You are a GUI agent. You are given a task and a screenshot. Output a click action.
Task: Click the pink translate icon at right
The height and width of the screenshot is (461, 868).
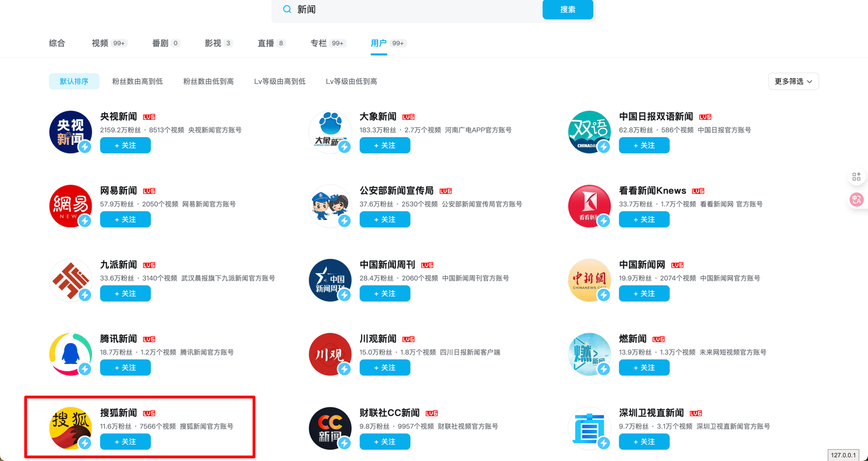pyautogui.click(x=856, y=200)
